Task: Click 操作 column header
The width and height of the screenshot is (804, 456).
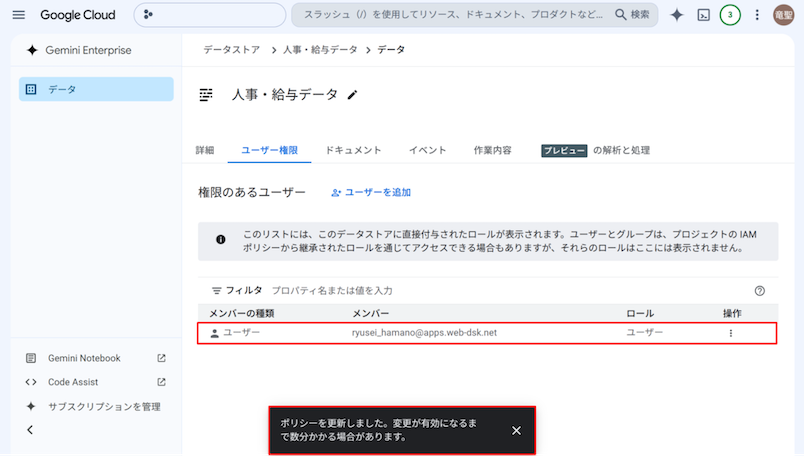Action: coord(732,313)
